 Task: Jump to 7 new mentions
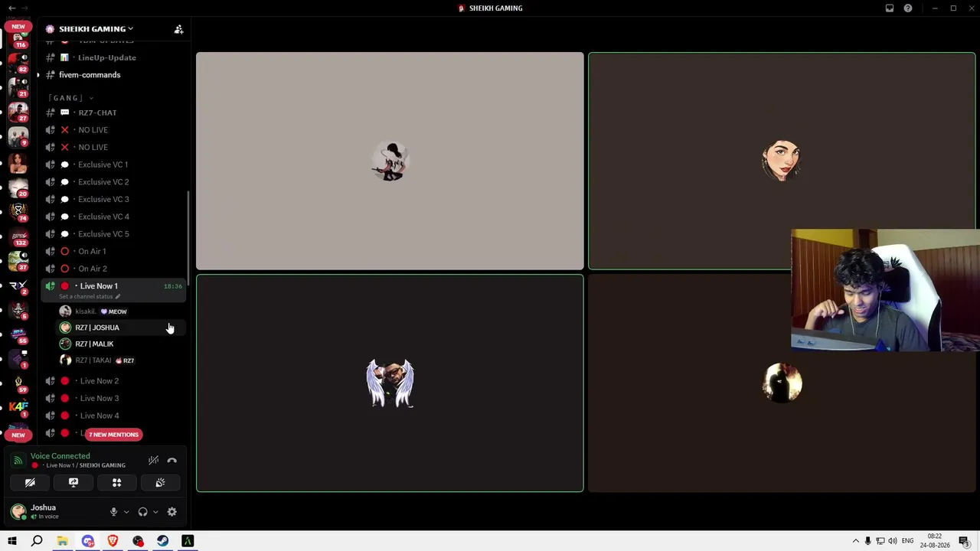click(x=113, y=435)
